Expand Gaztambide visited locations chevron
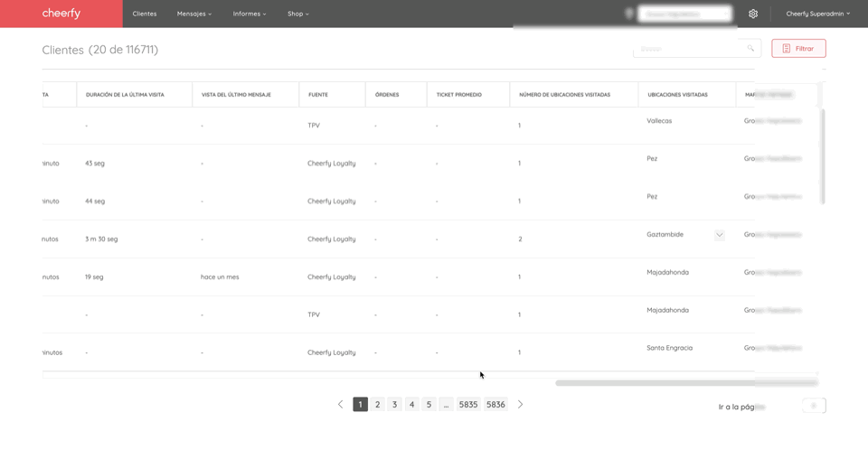The image size is (868, 450). point(719,235)
